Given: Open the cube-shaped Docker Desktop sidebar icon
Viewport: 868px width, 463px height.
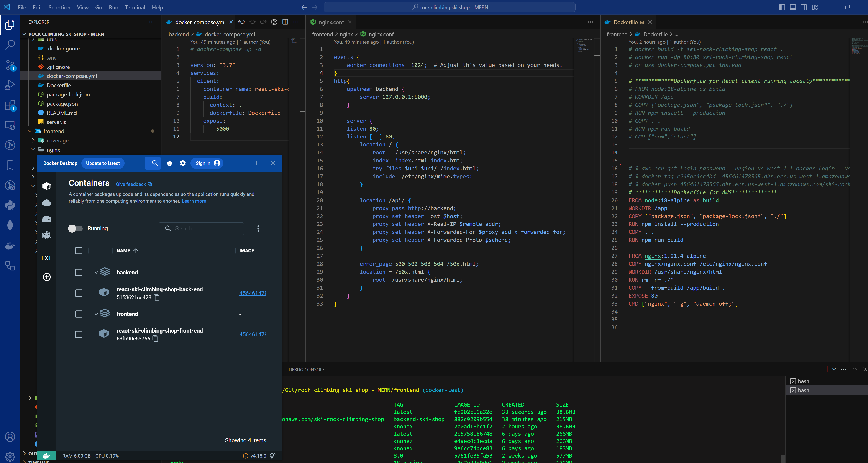Looking at the screenshot, I should point(46,235).
